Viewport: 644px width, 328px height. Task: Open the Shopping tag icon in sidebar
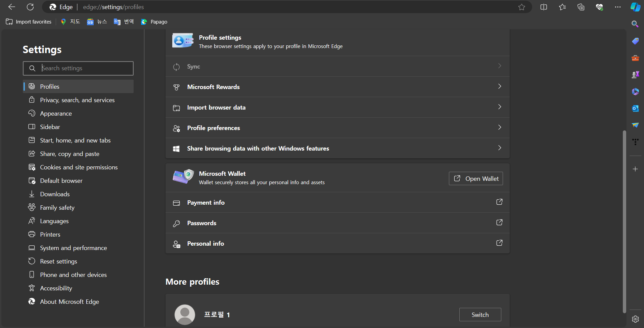click(x=635, y=41)
